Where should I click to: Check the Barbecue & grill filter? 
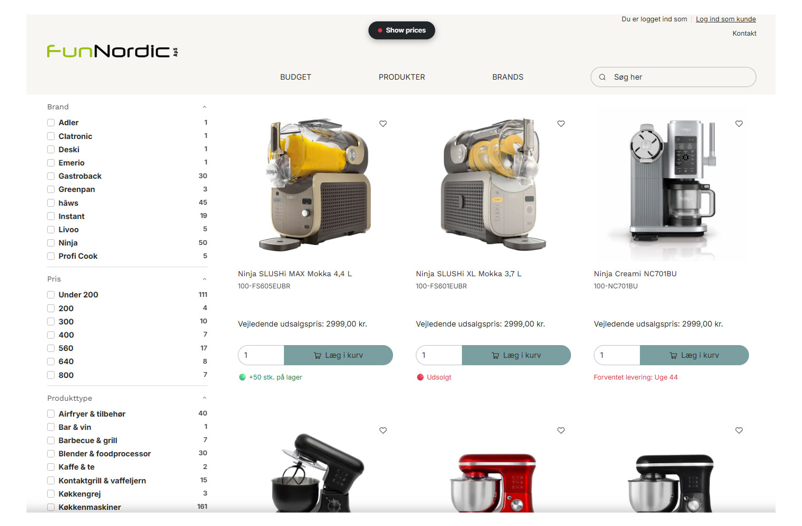point(51,440)
